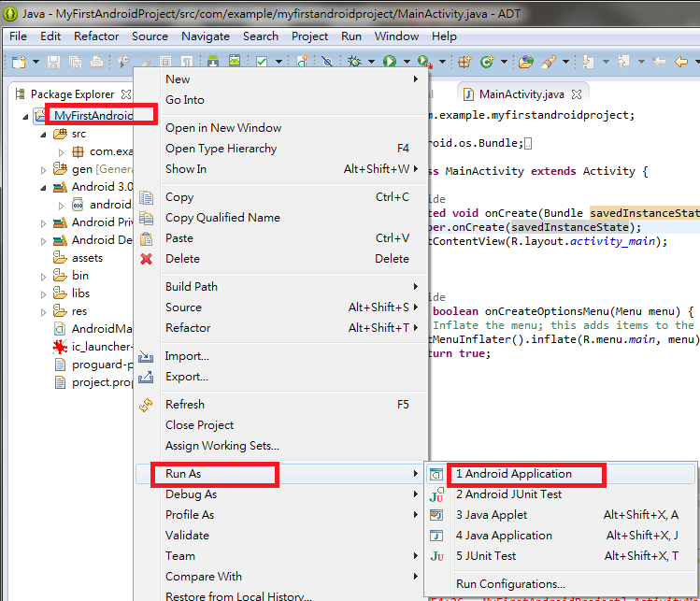
Task: Collapse the src folder node
Action: (43, 135)
